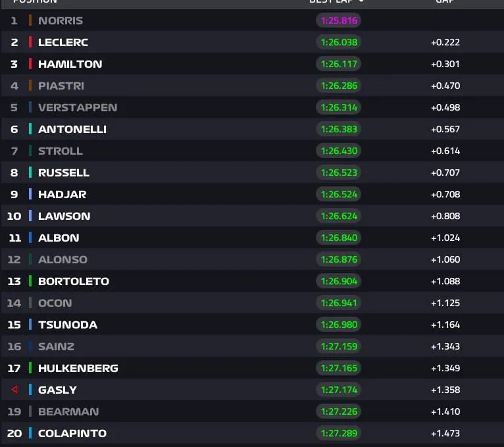The width and height of the screenshot is (504, 447).
Task: Select Tsunoda's 1:26.980 lap time badge
Action: pyautogui.click(x=339, y=325)
